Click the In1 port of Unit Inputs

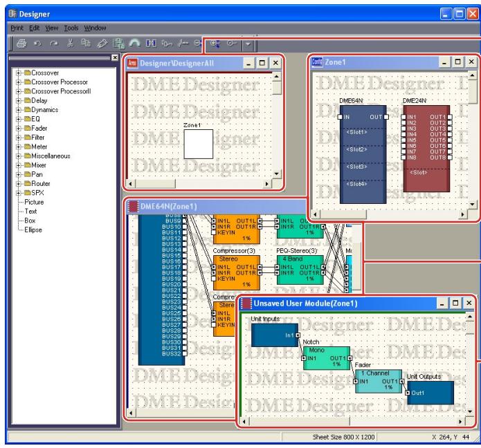point(298,335)
